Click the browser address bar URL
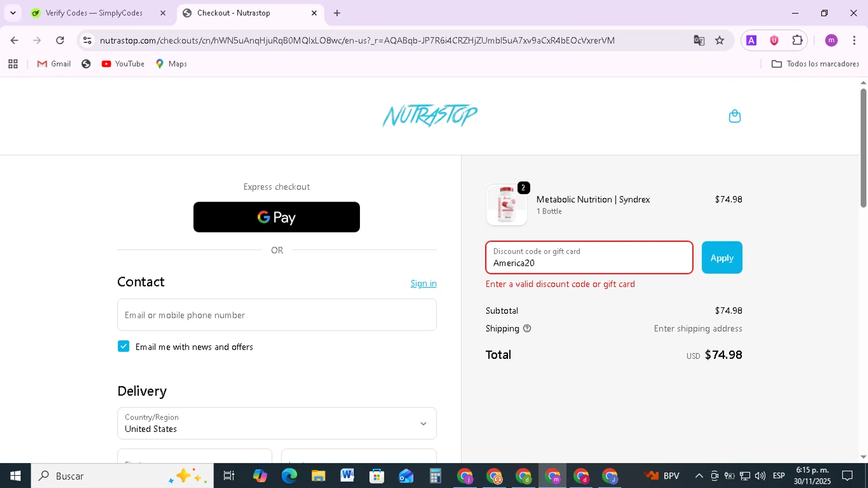The width and height of the screenshot is (868, 488). tap(357, 41)
